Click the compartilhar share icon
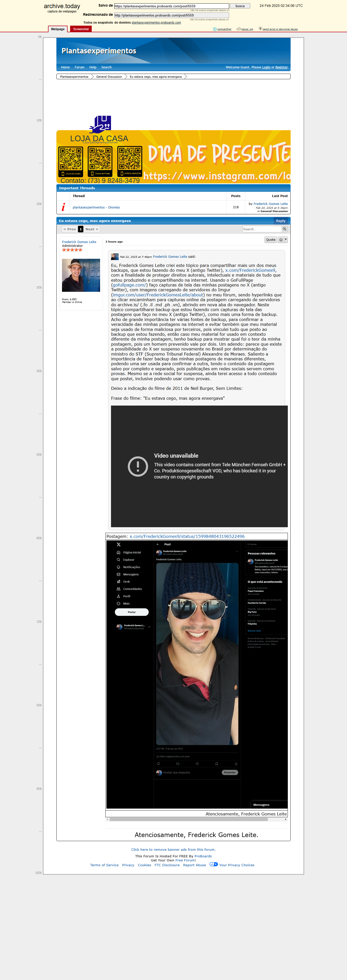 pos(215,29)
